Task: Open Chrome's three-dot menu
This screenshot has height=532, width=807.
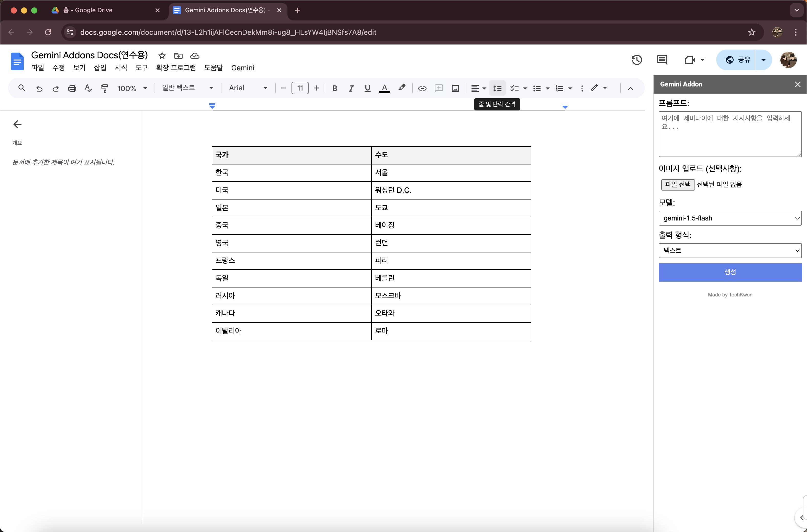Action: (x=795, y=32)
